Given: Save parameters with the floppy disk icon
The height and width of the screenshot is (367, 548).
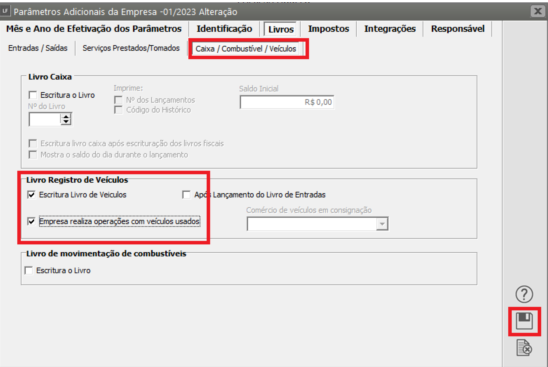Looking at the screenshot, I should click(524, 321).
